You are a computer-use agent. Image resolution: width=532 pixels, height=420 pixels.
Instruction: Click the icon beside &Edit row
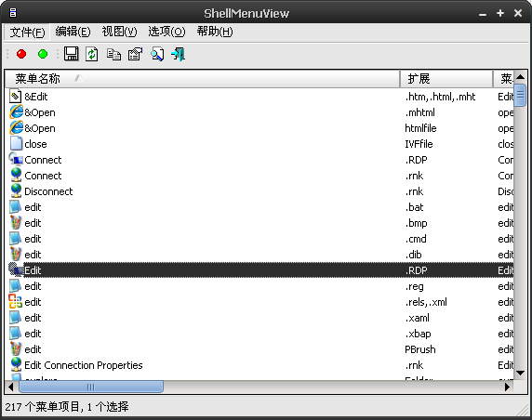pos(15,97)
